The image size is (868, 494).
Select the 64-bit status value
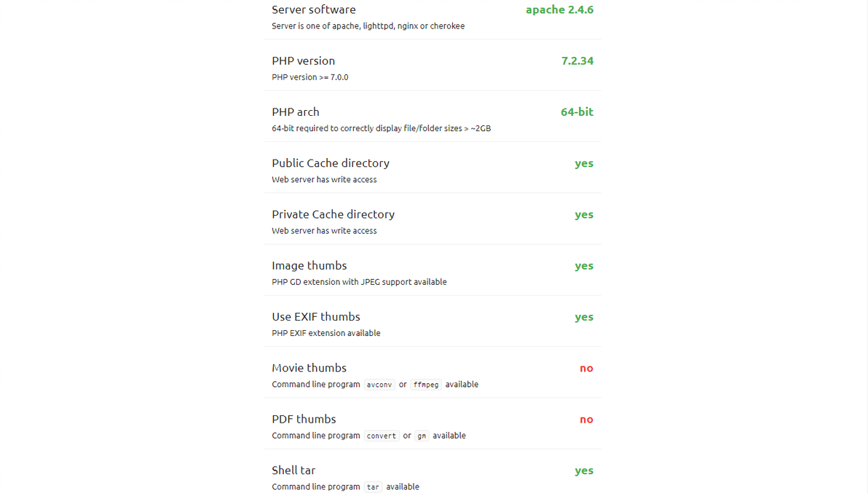[577, 111]
